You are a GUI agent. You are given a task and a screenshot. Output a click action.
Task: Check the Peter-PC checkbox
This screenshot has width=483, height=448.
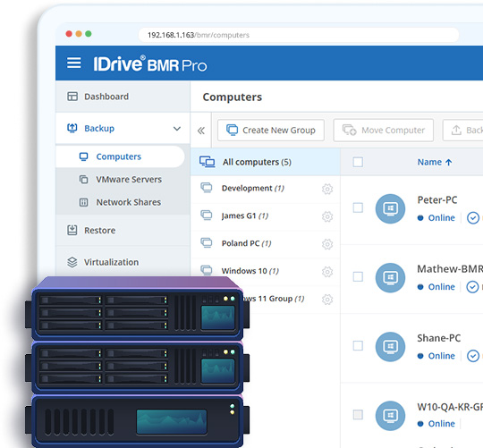coord(358,207)
